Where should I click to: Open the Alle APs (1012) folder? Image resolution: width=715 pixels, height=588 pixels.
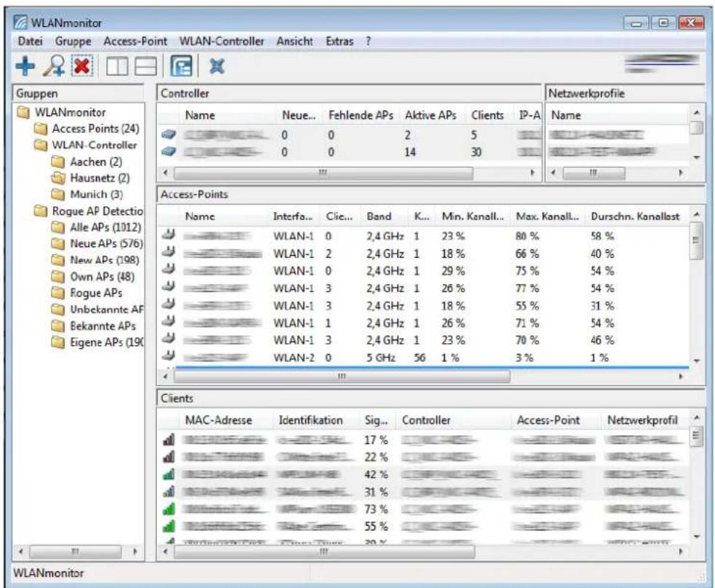[97, 227]
